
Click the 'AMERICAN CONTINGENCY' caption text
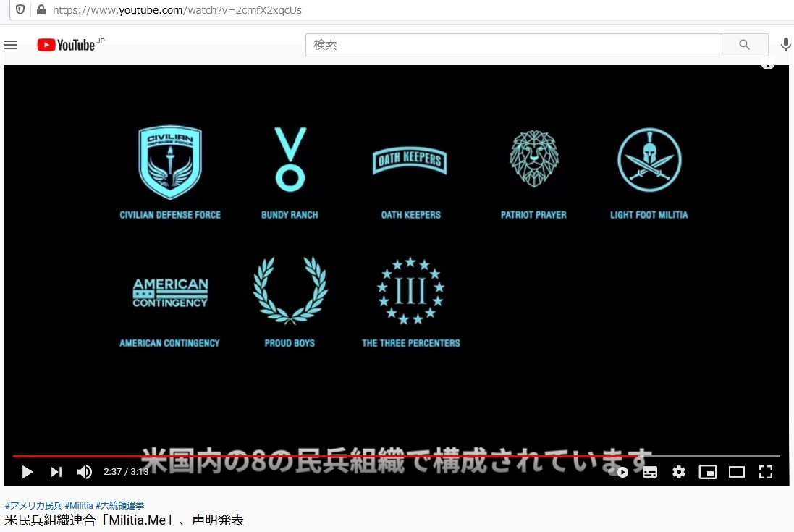pyautogui.click(x=169, y=343)
